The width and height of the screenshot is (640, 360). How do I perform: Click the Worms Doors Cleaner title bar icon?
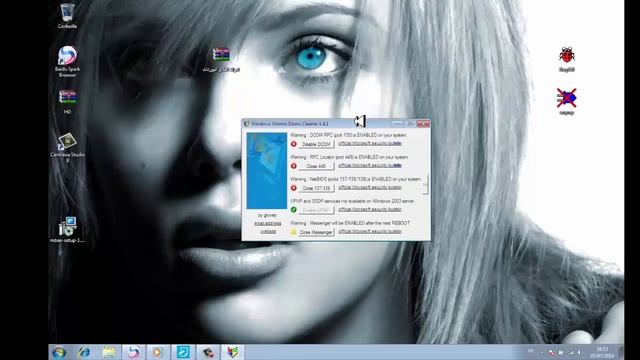tap(246, 124)
